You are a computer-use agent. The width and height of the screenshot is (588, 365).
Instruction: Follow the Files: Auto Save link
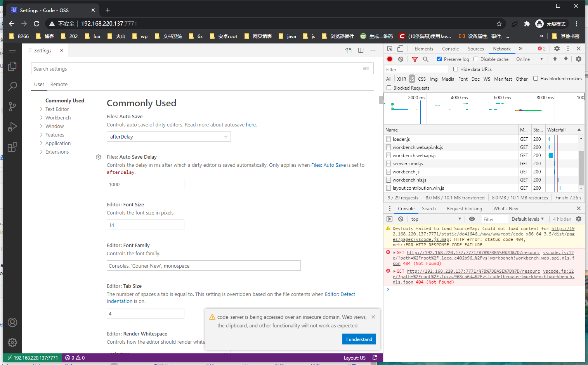point(328,165)
